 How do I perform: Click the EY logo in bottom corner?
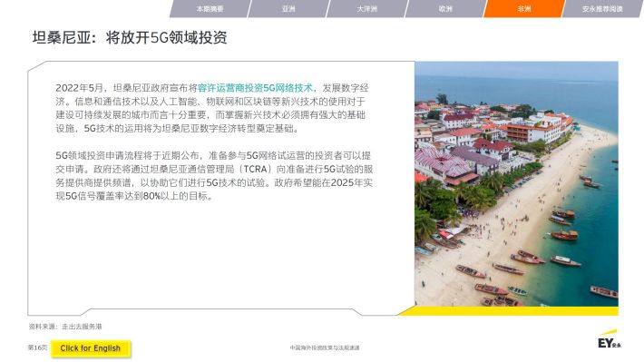610,340
